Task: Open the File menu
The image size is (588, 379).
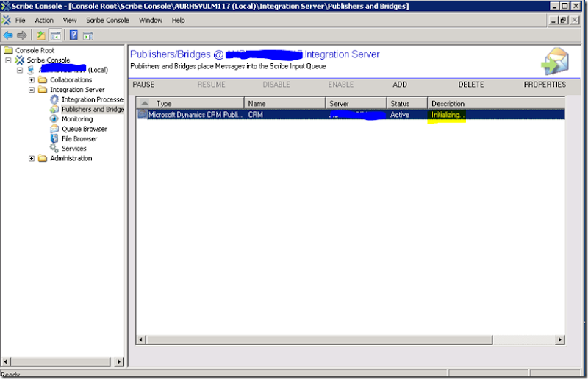Action: (x=21, y=21)
